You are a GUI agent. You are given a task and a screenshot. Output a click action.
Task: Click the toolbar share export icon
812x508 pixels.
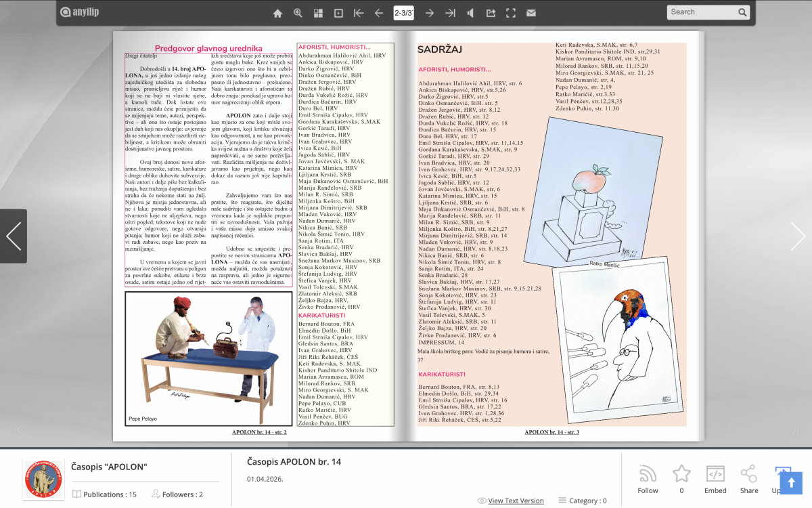click(491, 13)
